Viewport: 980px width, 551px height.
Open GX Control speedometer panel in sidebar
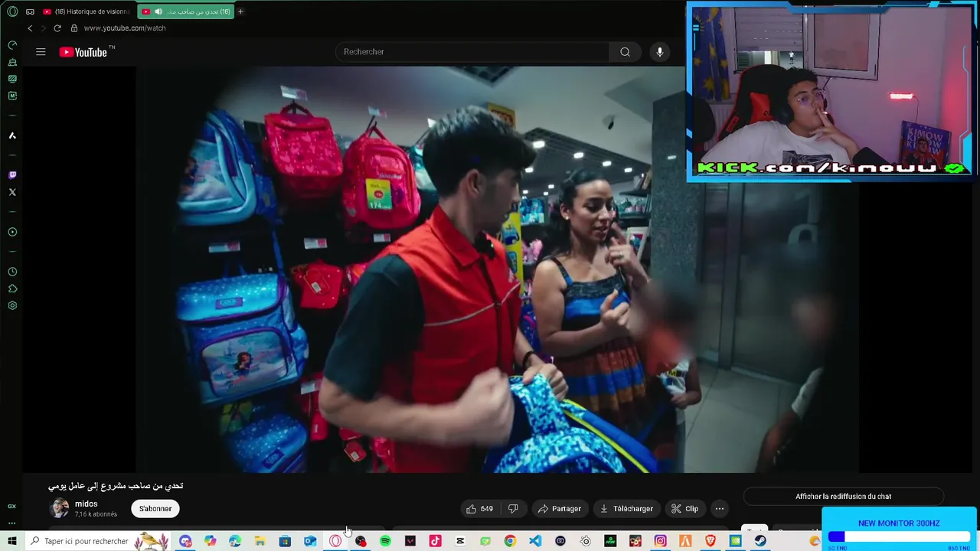tap(12, 45)
